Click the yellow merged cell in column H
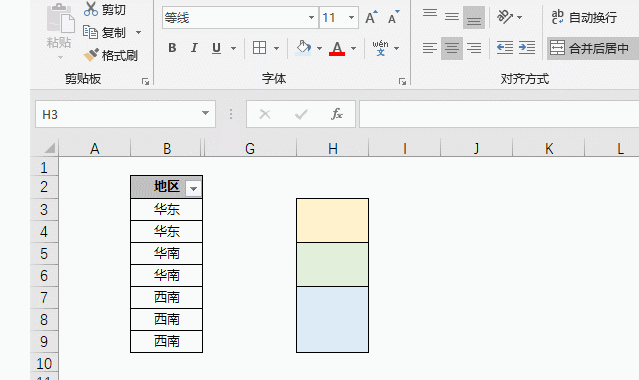 tap(333, 221)
